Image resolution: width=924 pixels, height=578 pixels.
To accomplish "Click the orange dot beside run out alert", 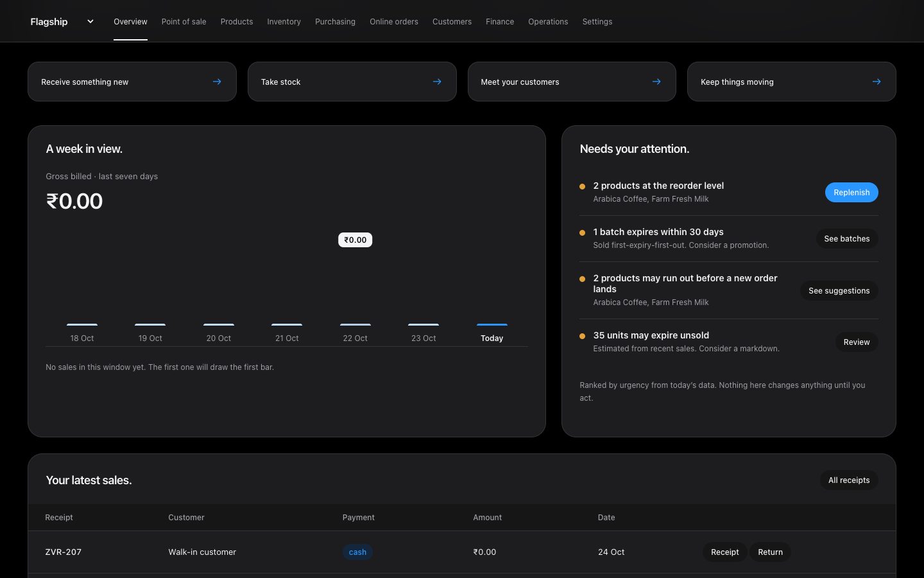I will click(583, 279).
